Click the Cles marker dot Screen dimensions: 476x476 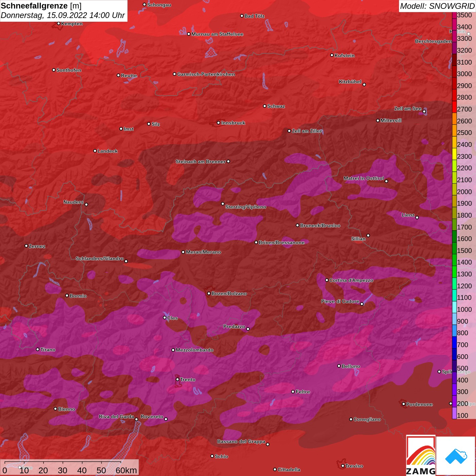click(165, 318)
